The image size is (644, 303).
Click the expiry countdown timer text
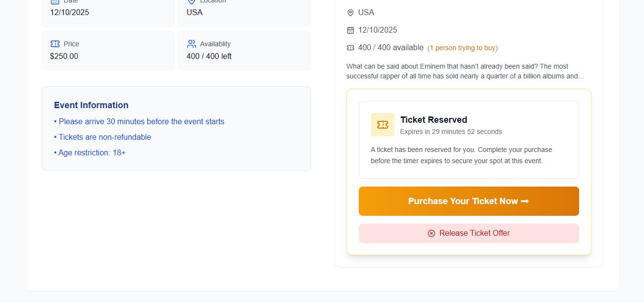[451, 132]
